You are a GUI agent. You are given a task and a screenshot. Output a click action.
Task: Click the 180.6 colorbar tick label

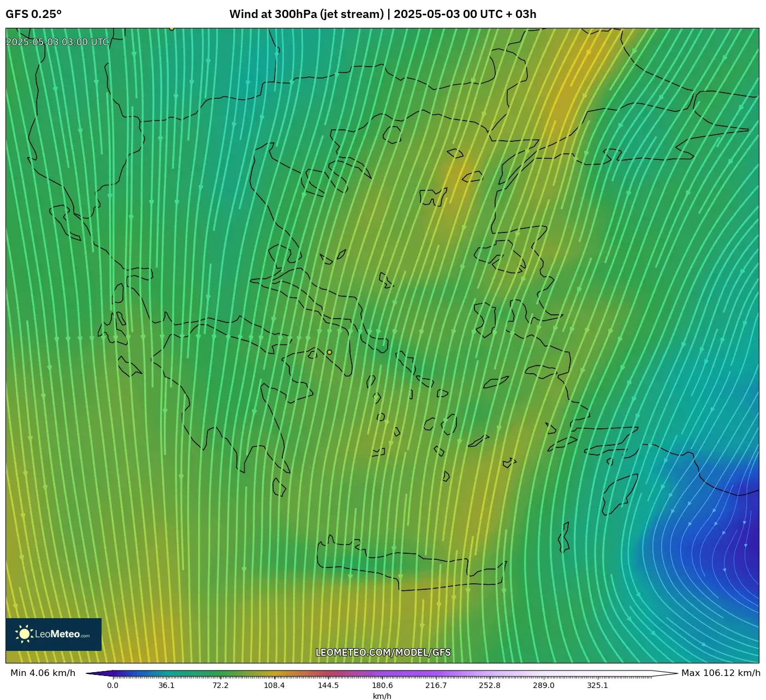tap(382, 685)
